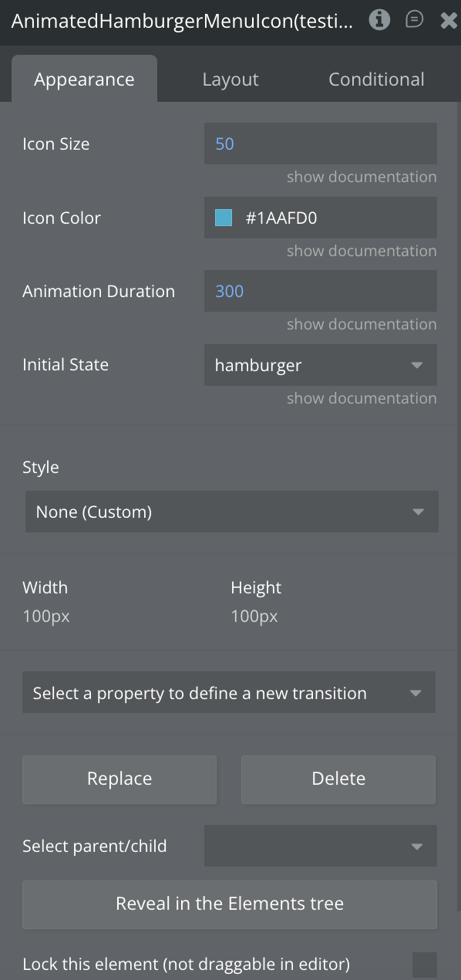The image size is (461, 980).
Task: Open the comments speech bubble icon
Action: 415,20
